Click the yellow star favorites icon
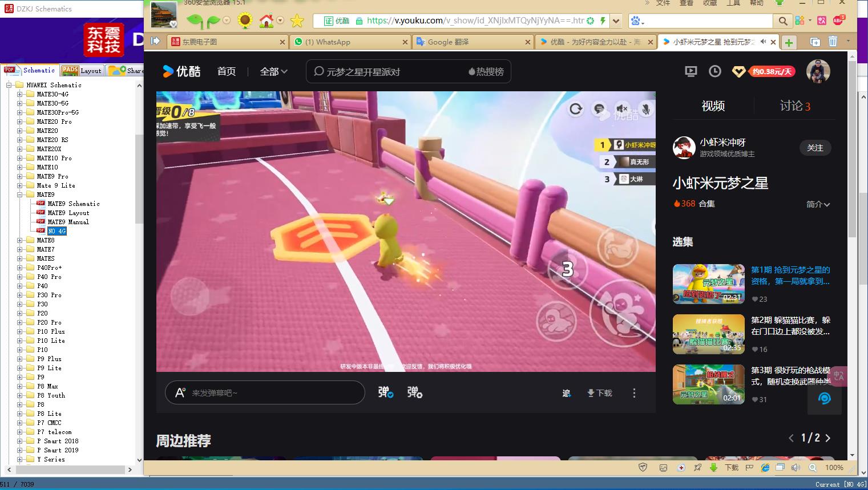Image resolution: width=868 pixels, height=490 pixels. tap(297, 21)
